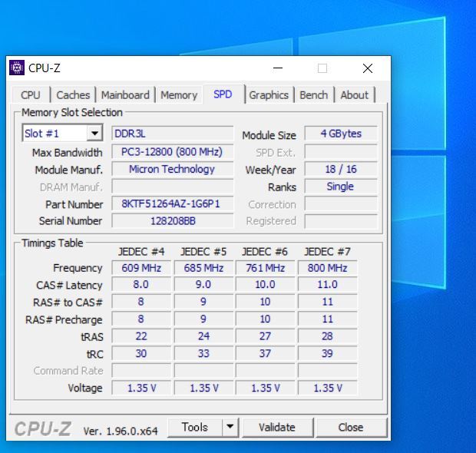Click the tRAS value 22

pos(141,336)
